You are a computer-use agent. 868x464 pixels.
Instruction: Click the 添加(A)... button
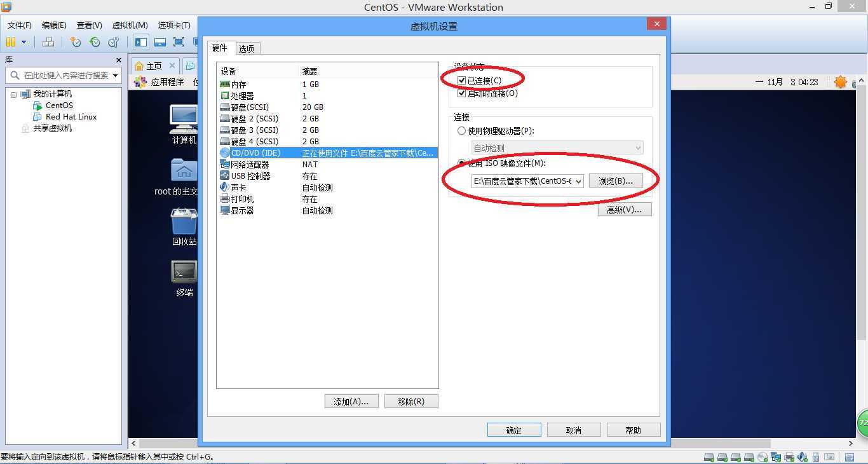[351, 402]
